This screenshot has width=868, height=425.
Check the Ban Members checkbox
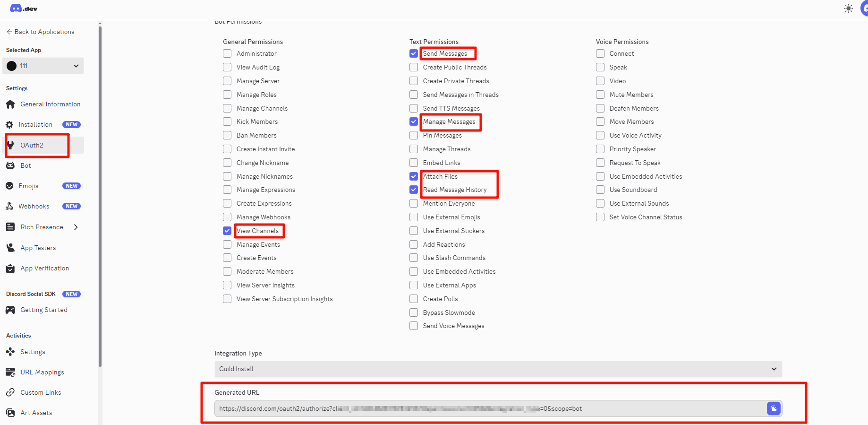click(x=227, y=135)
